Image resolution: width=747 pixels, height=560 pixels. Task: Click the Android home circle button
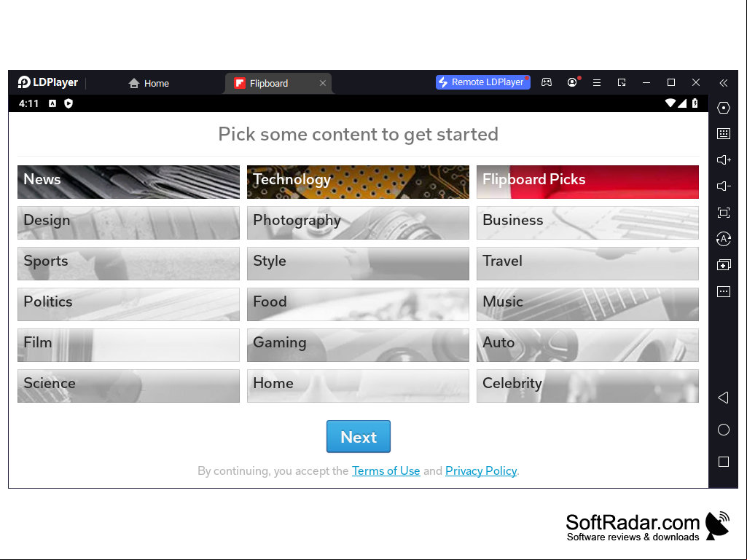click(723, 430)
